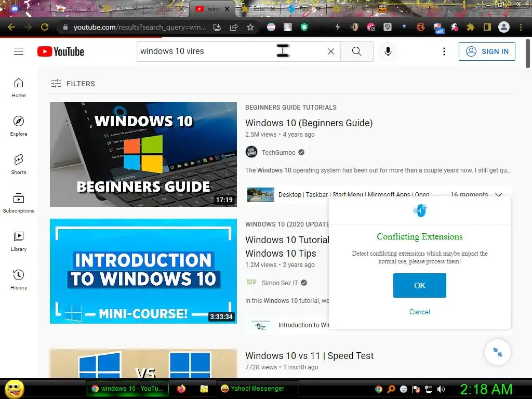This screenshot has width=532, height=399.
Task: Open a new browser tab
Action: click(x=430, y=9)
